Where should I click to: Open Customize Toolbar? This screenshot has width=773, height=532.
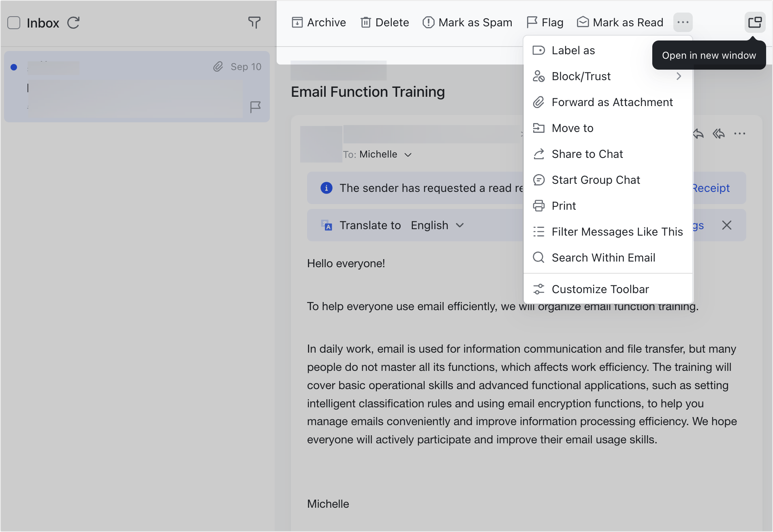click(608, 289)
